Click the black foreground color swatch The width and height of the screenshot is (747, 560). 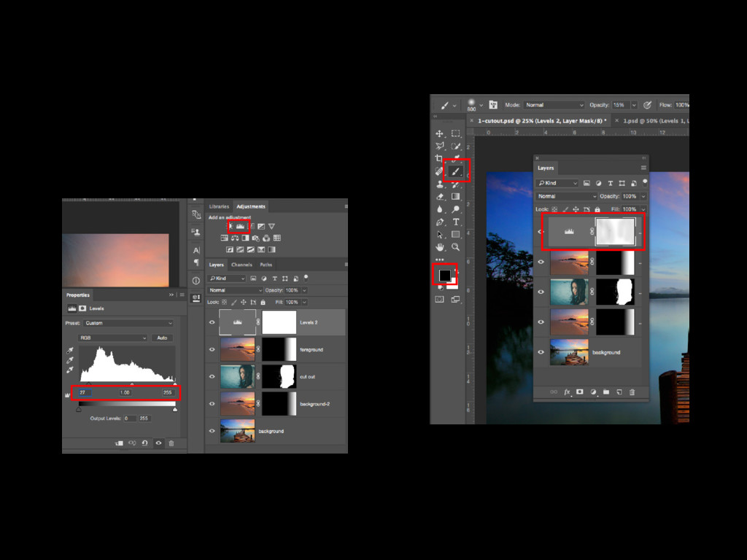pos(444,275)
